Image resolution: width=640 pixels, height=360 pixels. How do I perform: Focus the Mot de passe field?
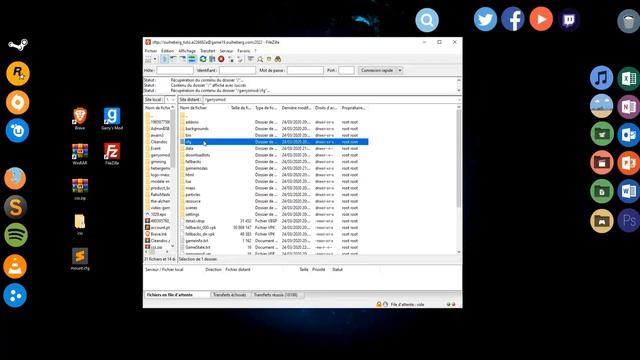(305, 70)
